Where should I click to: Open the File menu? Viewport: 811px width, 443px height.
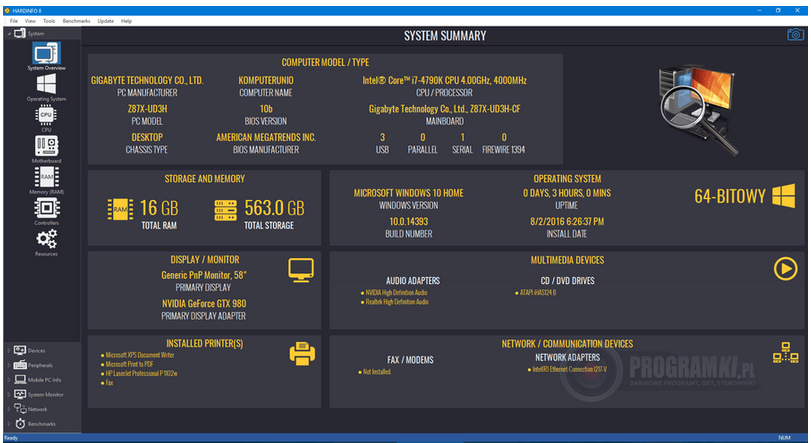[13, 21]
